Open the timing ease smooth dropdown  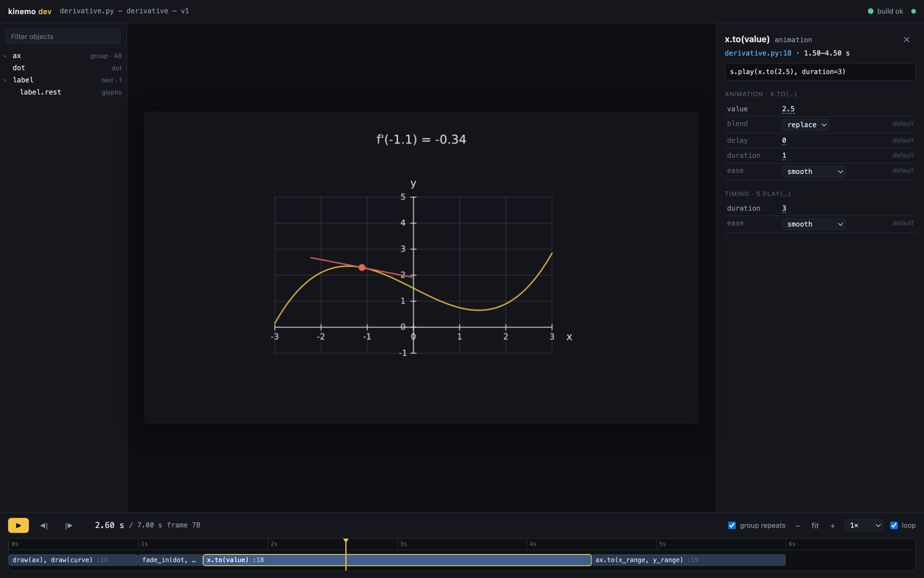coord(814,224)
